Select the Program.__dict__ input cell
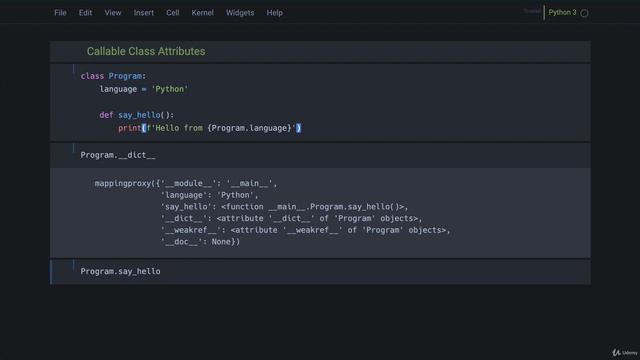Viewport: 640px width, 360px height. tap(320, 155)
